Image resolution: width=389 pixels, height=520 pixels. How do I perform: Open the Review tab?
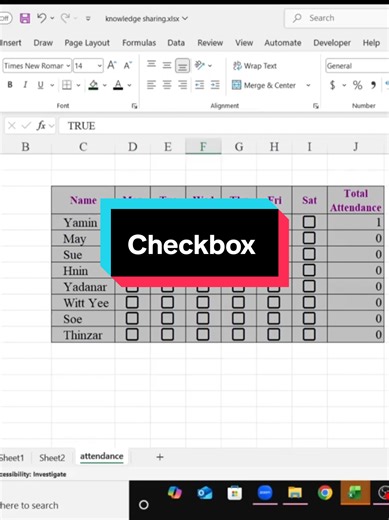(210, 43)
